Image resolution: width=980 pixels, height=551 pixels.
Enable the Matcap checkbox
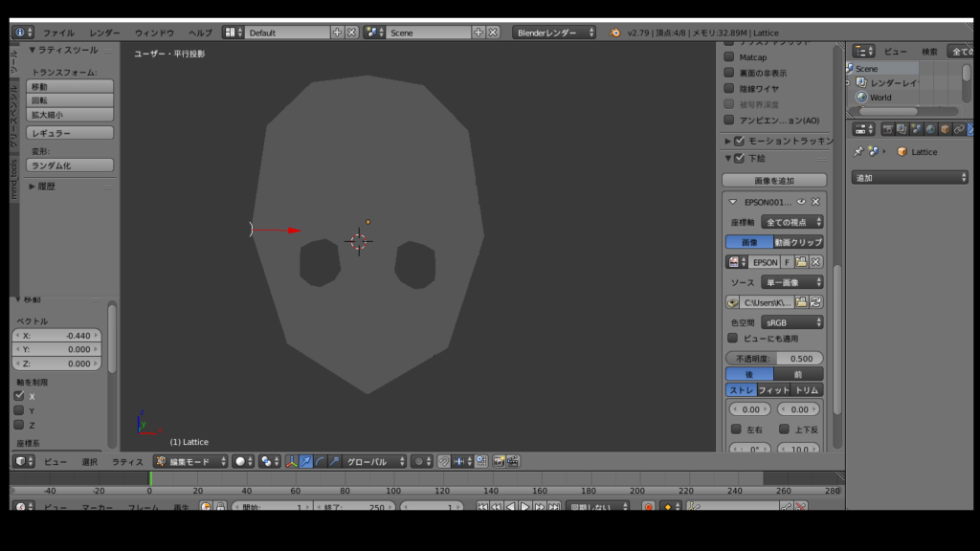pos(729,57)
